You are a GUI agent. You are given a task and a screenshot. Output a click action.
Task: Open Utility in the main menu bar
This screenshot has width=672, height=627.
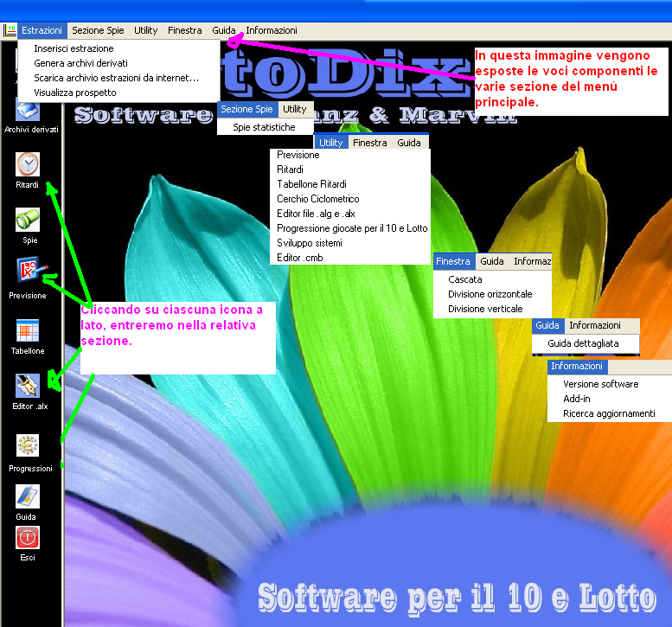point(145,30)
